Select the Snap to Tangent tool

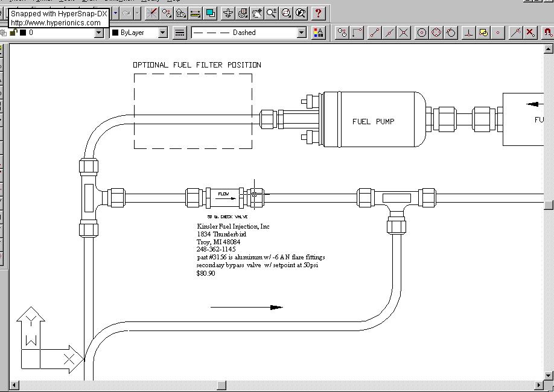[x=451, y=33]
